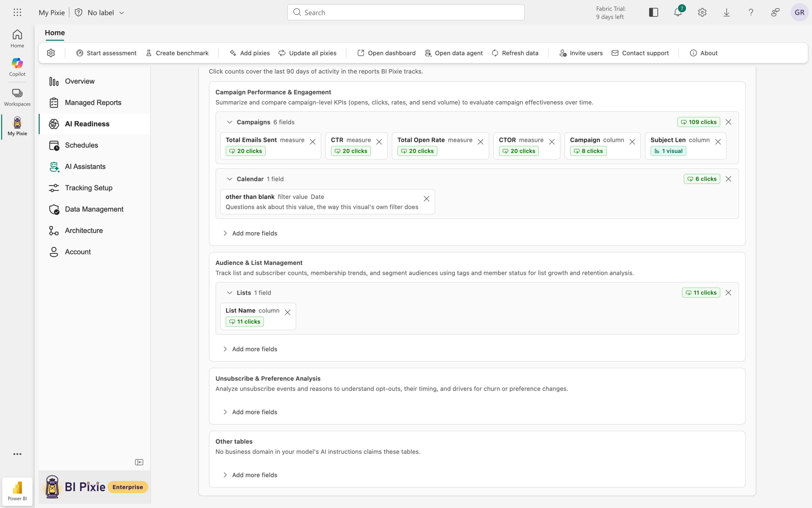Click Open dashboard

coord(386,53)
